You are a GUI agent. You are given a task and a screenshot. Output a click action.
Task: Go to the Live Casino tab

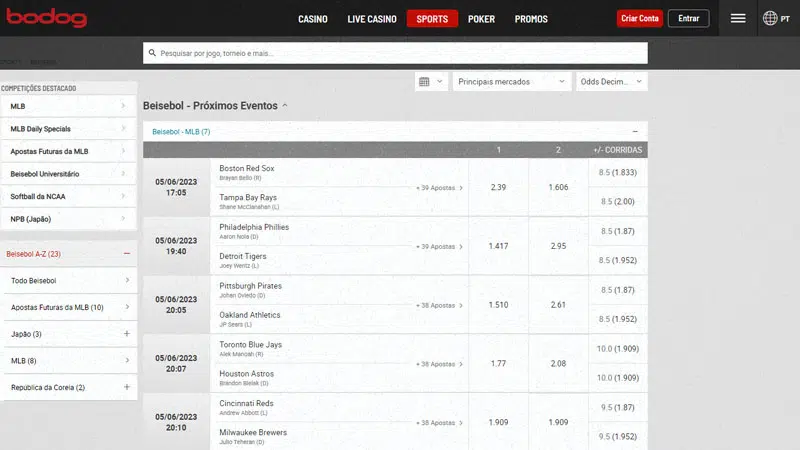click(x=369, y=19)
